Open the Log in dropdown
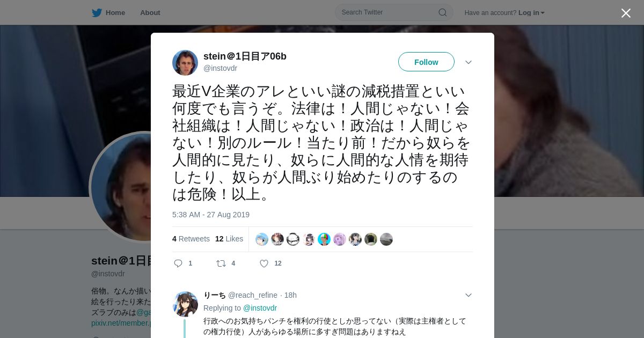Screen dimensions: 644x338 (531, 13)
